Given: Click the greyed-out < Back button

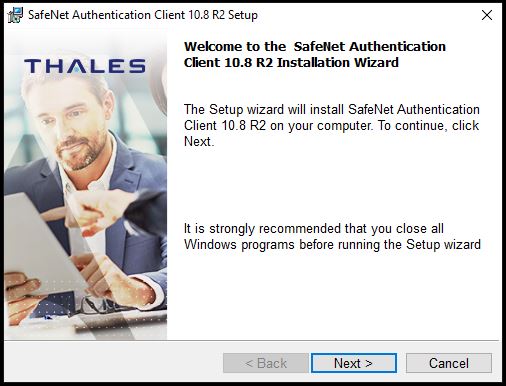Looking at the screenshot, I should point(266,363).
